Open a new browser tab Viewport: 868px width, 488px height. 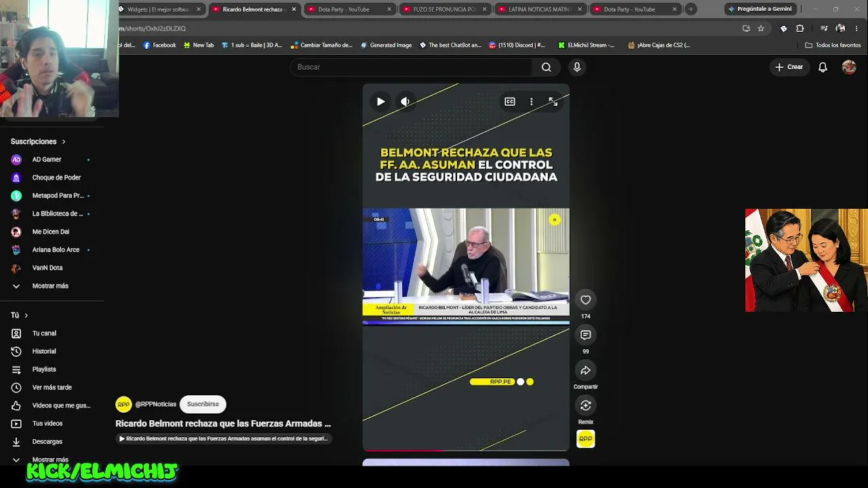pyautogui.click(x=690, y=9)
